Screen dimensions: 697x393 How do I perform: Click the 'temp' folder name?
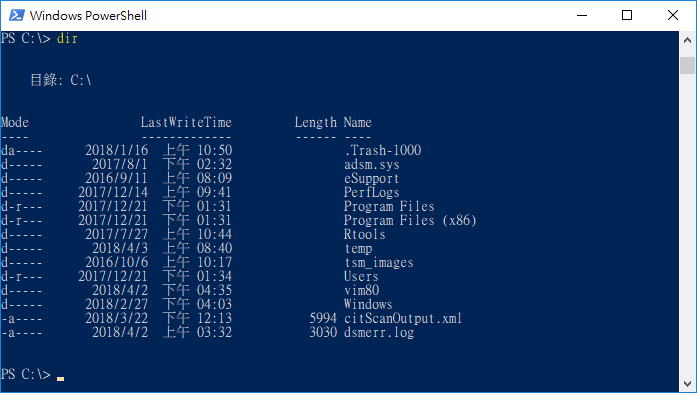point(358,249)
